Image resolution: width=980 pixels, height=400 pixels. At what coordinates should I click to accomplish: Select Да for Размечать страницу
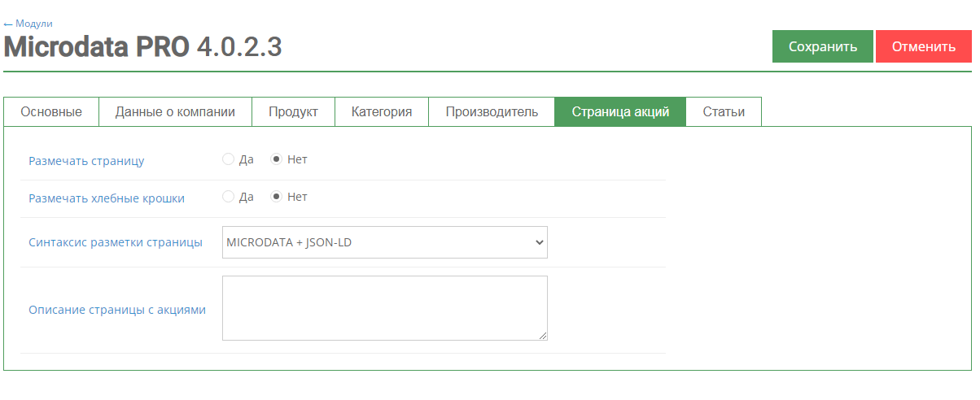228,159
